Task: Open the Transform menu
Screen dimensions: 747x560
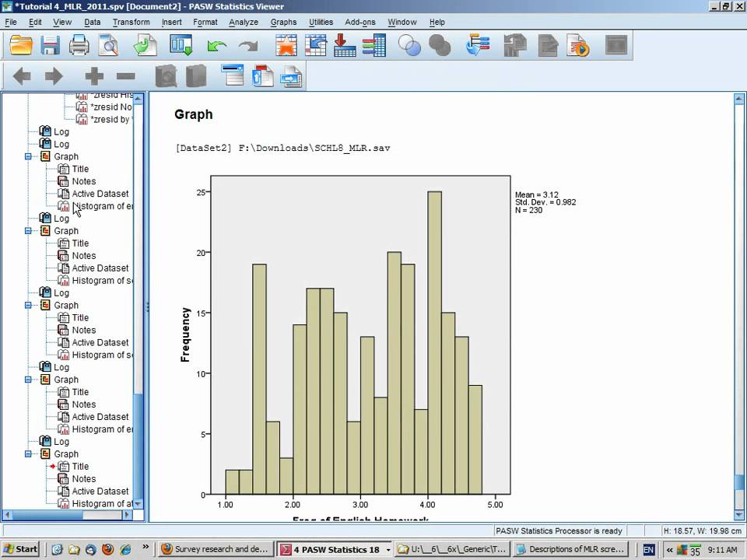Action: point(131,22)
